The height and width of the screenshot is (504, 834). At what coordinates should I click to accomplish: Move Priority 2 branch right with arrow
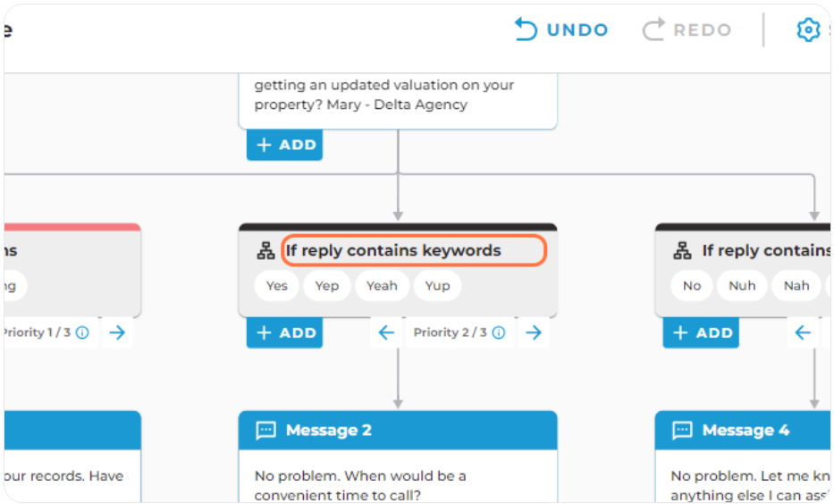click(534, 332)
